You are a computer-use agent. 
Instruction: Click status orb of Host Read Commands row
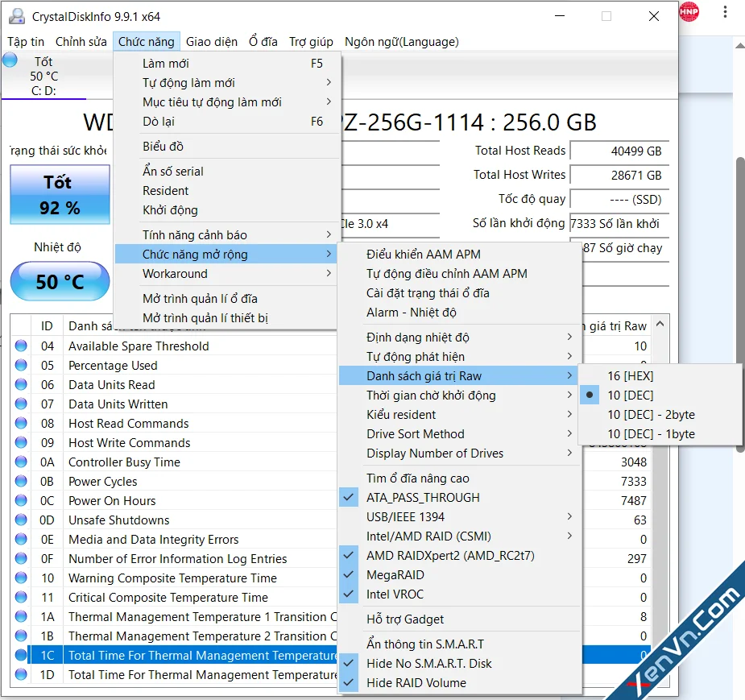[x=21, y=423]
